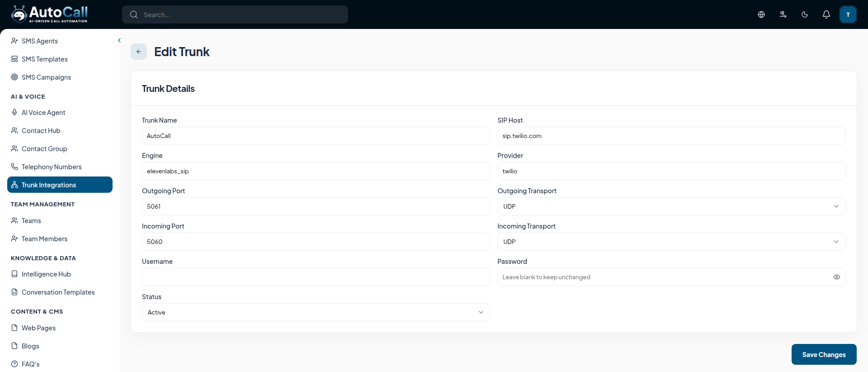
Task: Click the Contact Hub people icon
Action: click(x=14, y=130)
